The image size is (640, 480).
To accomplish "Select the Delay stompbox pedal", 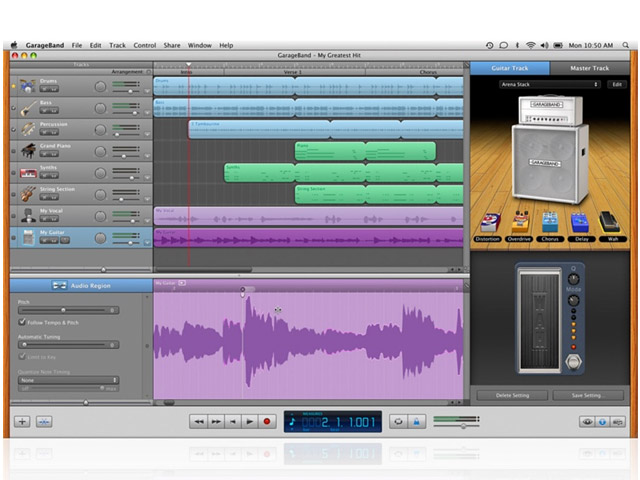I will (x=580, y=223).
